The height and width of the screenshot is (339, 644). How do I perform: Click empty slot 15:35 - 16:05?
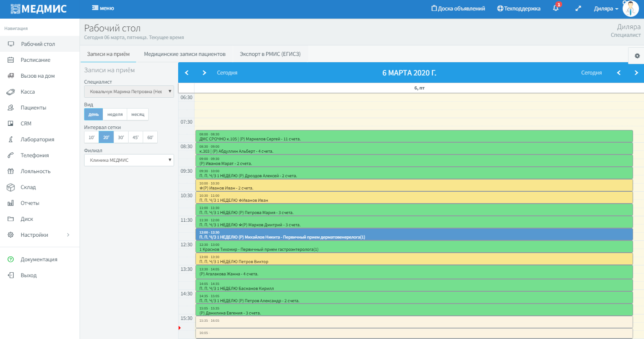(414, 322)
